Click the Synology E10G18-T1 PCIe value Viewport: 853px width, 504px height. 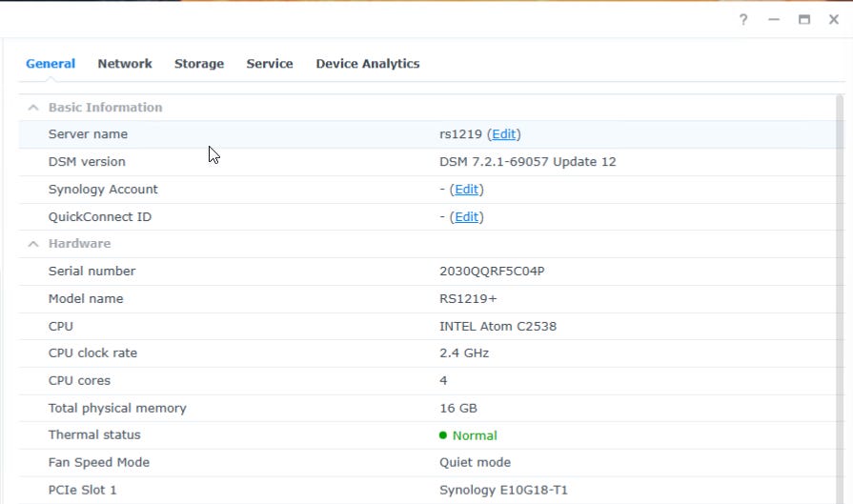503,490
